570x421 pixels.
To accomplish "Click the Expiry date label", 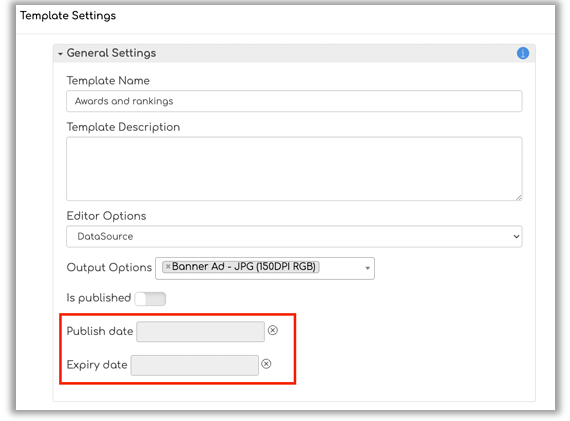I will pos(97,365).
